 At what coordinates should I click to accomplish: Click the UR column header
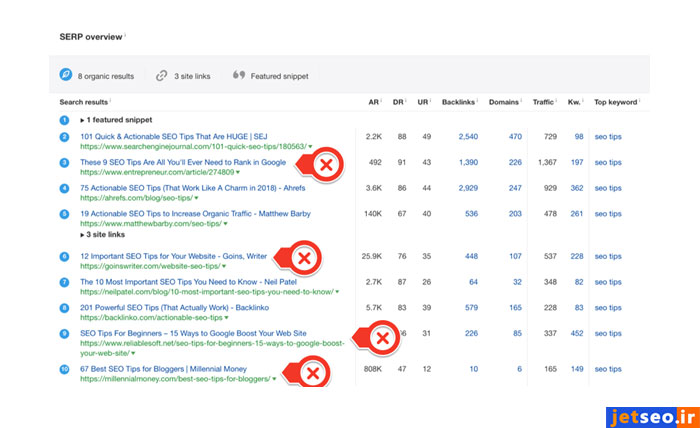tap(423, 102)
